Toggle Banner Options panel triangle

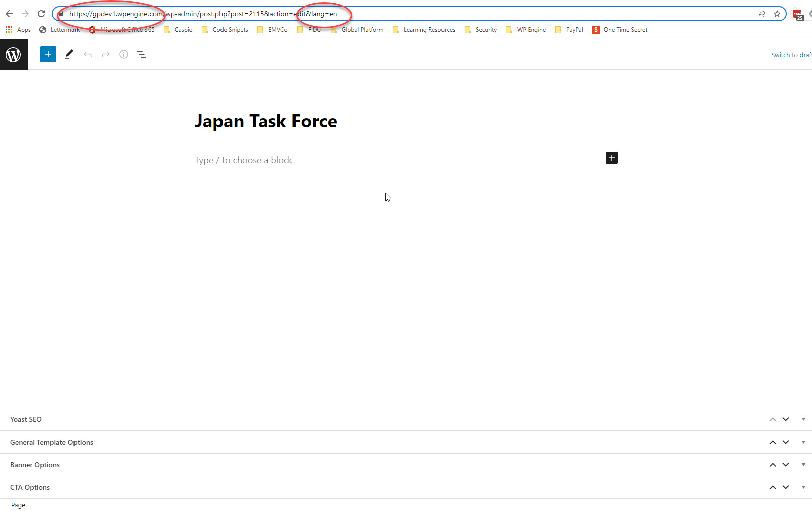pyautogui.click(x=803, y=465)
